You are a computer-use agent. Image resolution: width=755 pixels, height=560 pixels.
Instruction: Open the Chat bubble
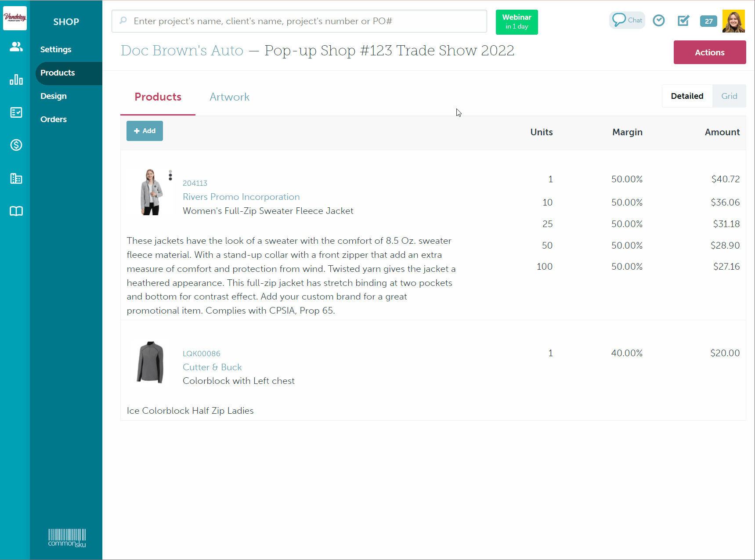tap(627, 20)
